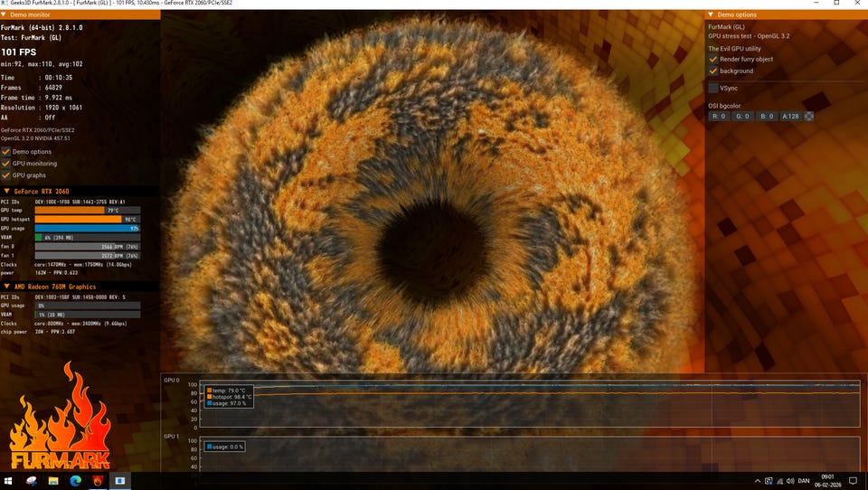Screen dimensions: 868x490
Task: Adjust the B: 0 color field
Action: click(x=766, y=117)
